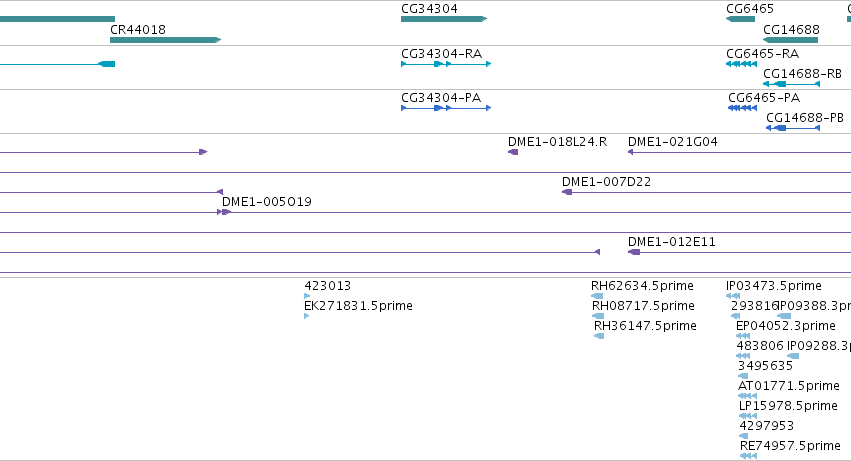Image resolution: width=851 pixels, height=461 pixels.
Task: Click the CG34304-PA protein glyph
Action: tap(446, 108)
